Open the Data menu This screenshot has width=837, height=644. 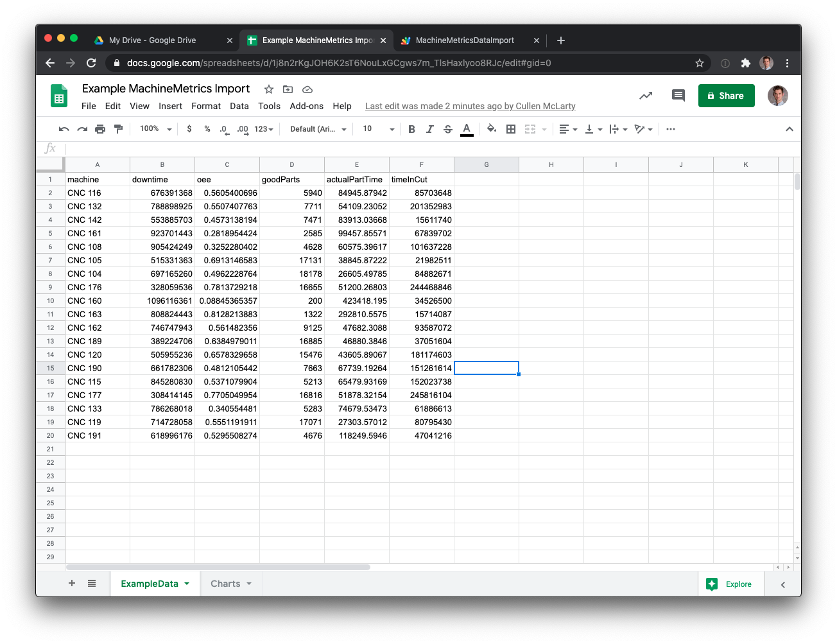(x=239, y=106)
